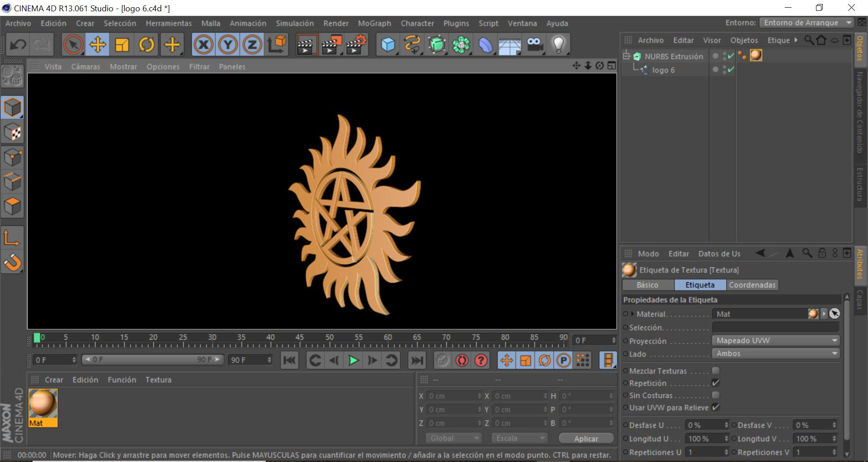Select Points mode icon
Screen dimensions: 868x462
[12, 157]
